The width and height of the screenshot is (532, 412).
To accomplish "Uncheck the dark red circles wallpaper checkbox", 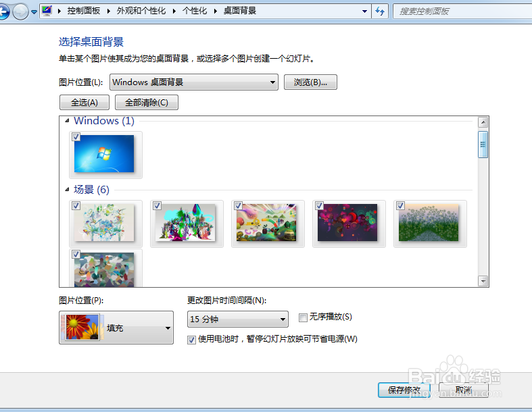I will click(x=319, y=205).
